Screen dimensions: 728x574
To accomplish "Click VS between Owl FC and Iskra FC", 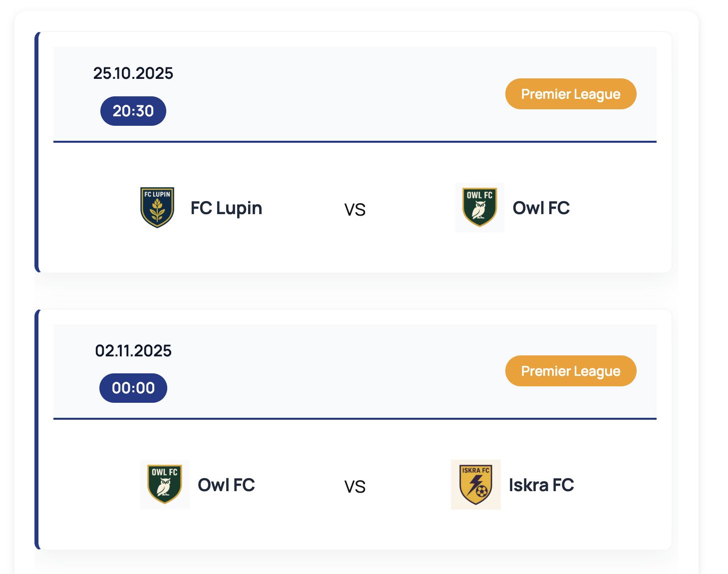I will pos(355,487).
